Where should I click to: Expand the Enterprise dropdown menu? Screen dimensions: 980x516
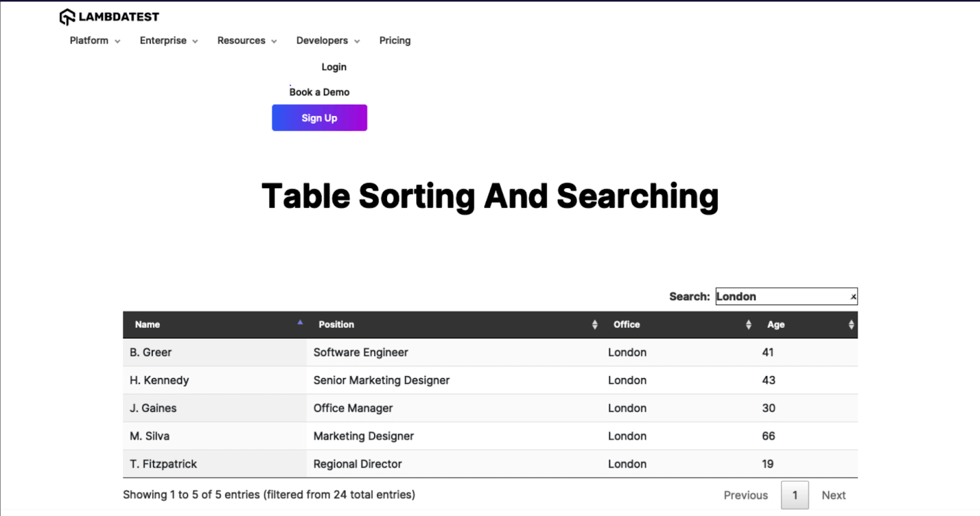coord(168,40)
